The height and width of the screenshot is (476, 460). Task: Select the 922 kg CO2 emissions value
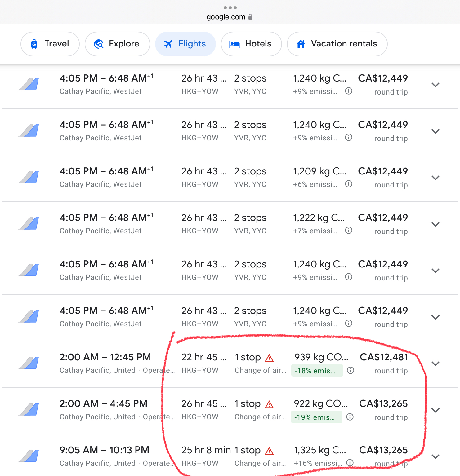[321, 404]
